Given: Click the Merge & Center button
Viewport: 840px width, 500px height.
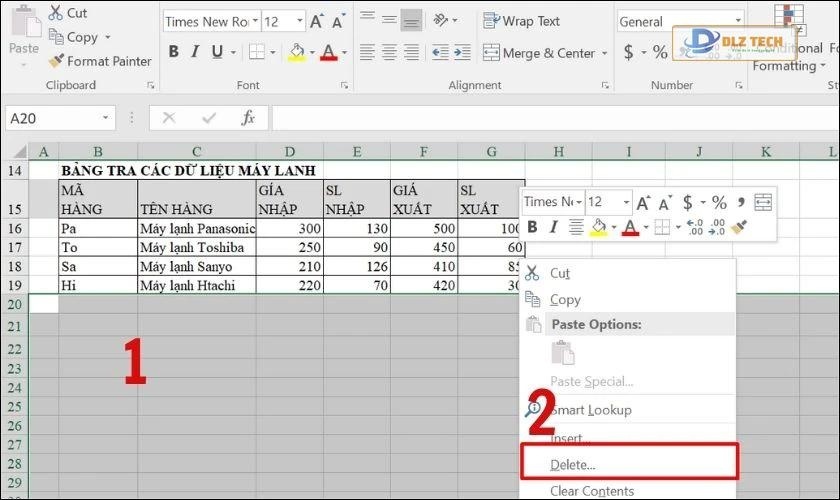Looking at the screenshot, I should tap(538, 53).
